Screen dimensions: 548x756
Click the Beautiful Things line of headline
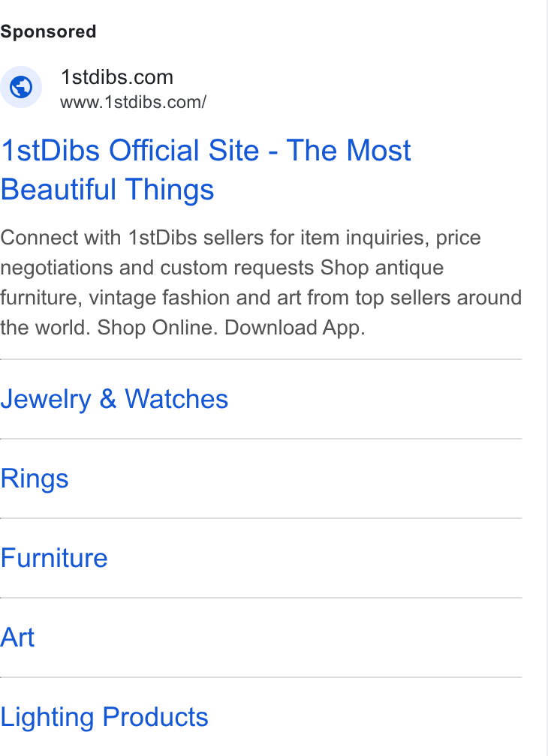107,190
